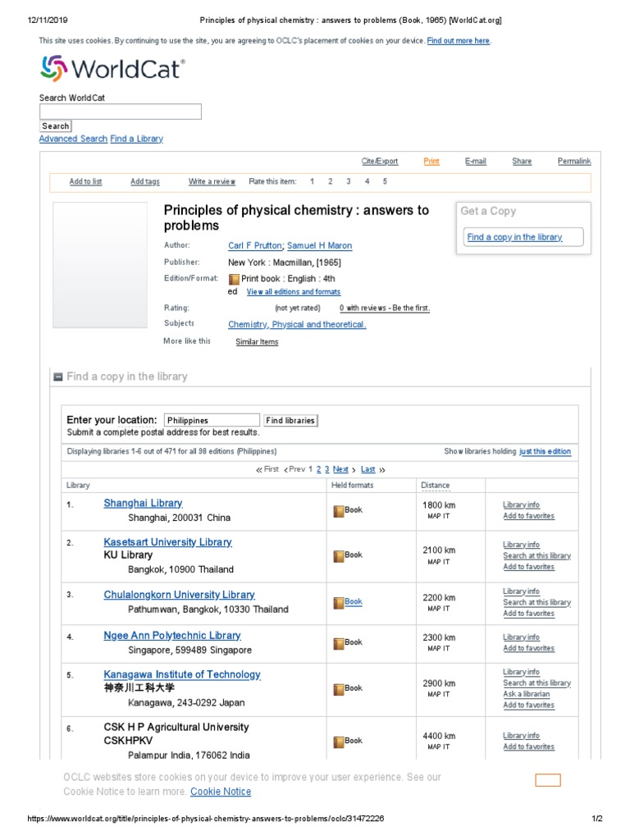Rate this item 5 stars
The height and width of the screenshot is (840, 630).
point(385,181)
